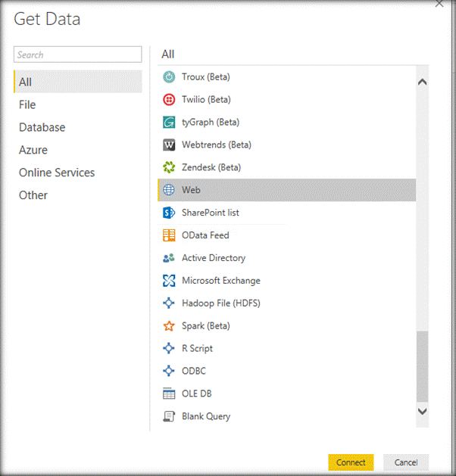This screenshot has width=456, height=476.
Task: Select the Troux (Beta) label
Action: [x=206, y=77]
